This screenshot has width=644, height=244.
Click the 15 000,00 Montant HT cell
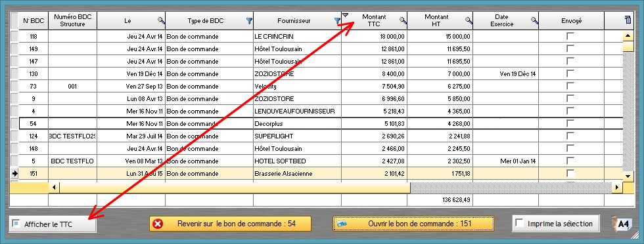click(x=440, y=37)
